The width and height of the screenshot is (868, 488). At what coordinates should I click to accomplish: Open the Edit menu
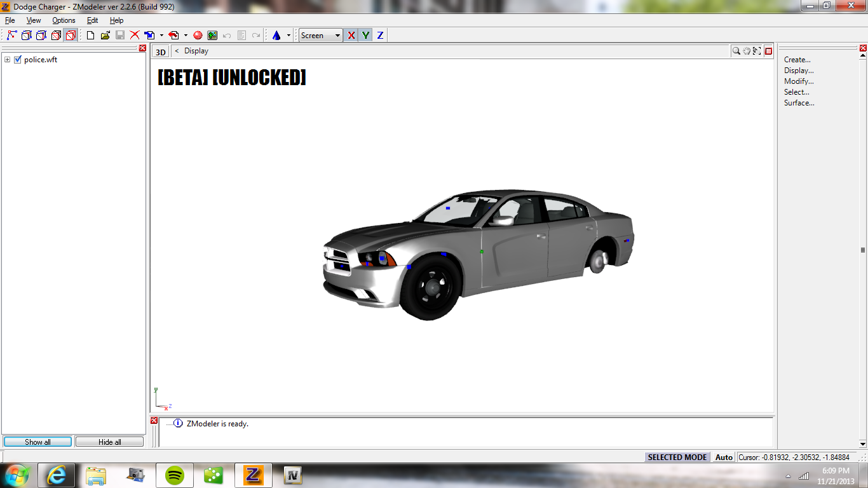(x=92, y=20)
